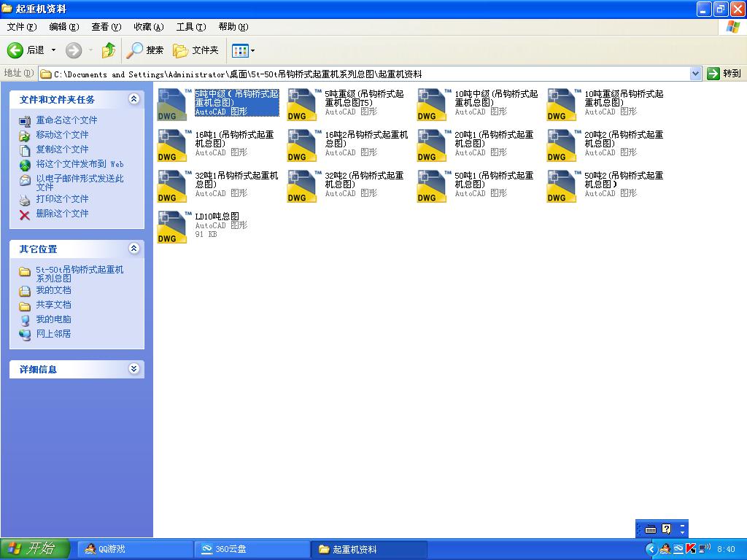
Task: Click the green 后退 (Back) button
Action: pos(16,50)
